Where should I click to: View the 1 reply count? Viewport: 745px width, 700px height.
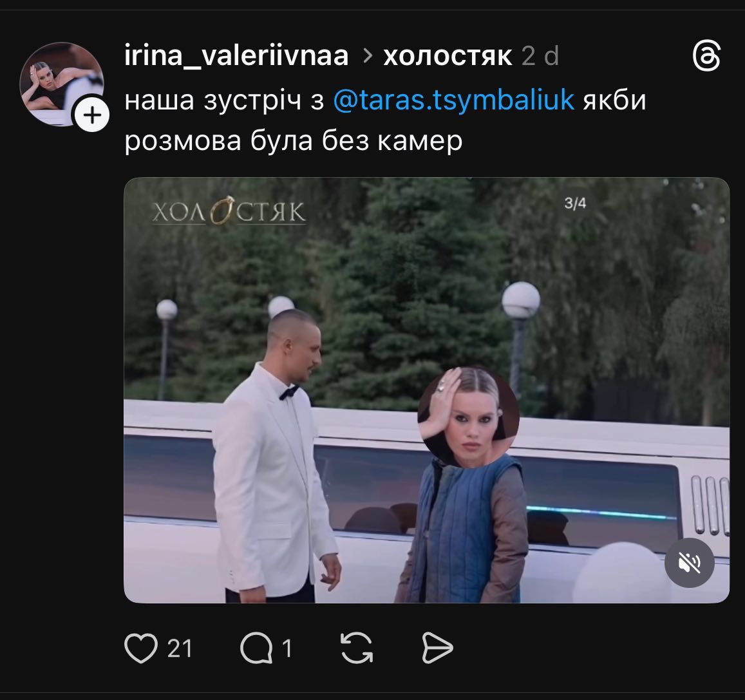coord(287,648)
